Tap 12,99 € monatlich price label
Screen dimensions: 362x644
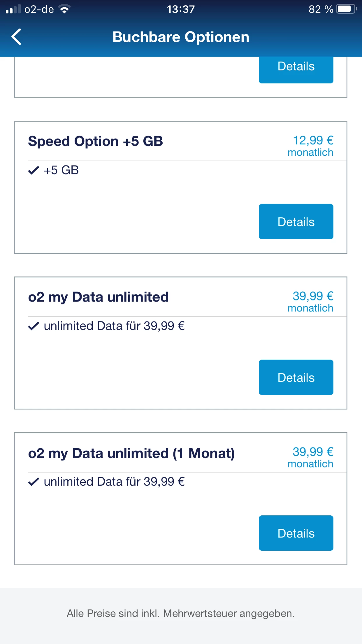[x=311, y=146]
